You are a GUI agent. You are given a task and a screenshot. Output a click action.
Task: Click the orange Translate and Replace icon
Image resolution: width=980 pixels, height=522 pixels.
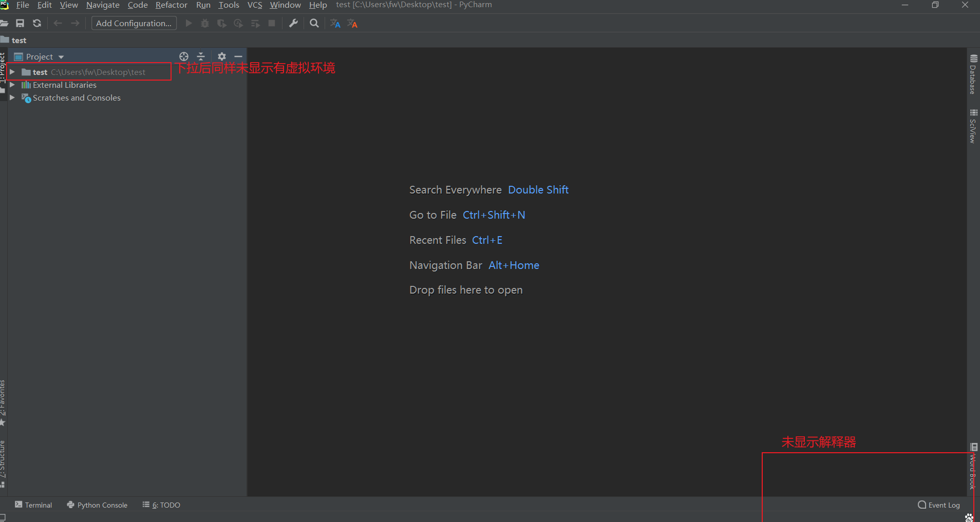[x=352, y=24]
